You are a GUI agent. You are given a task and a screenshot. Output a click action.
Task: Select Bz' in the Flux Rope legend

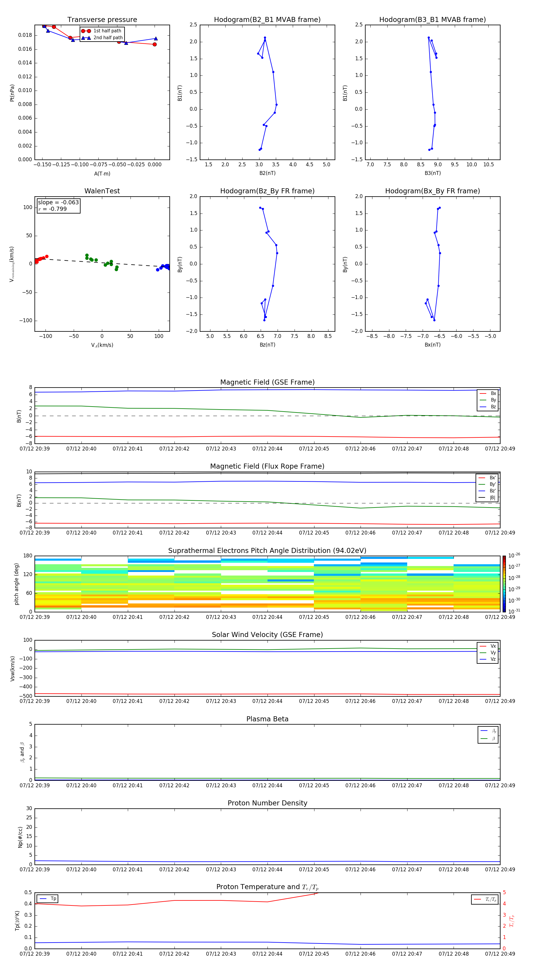click(x=487, y=491)
